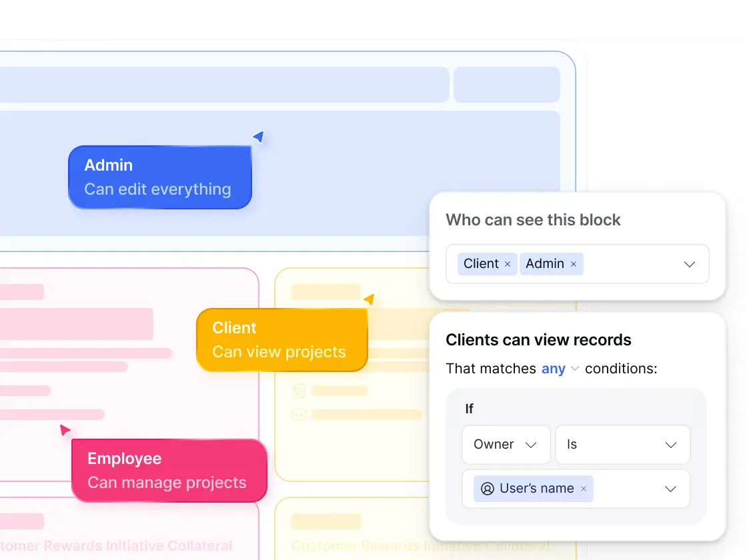
Task: Select the Client role label
Action: pyautogui.click(x=234, y=327)
